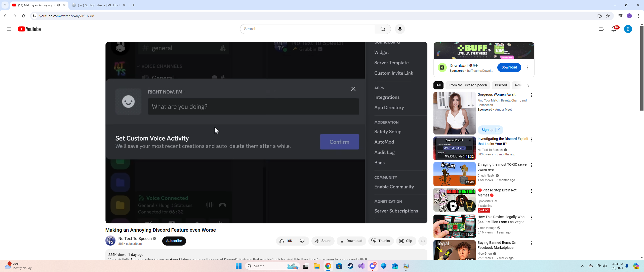The image size is (644, 272).
Task: Open the YouTube hamburger guide menu
Action: click(9, 29)
